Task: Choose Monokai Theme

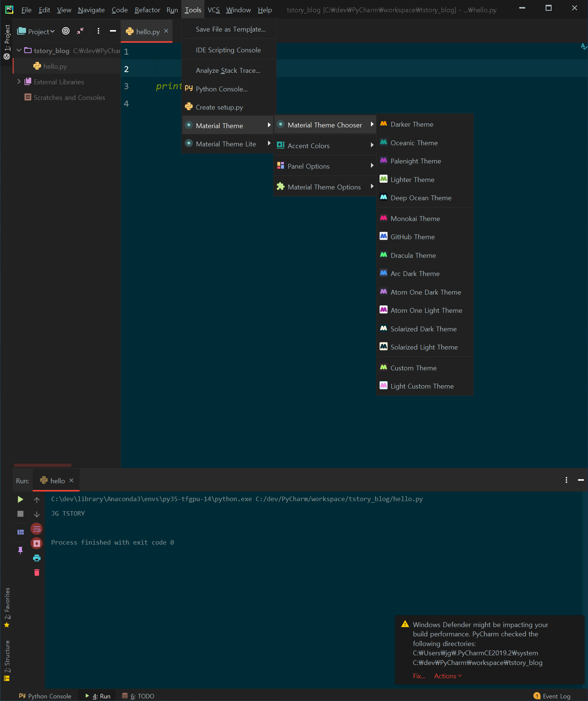Action: tap(424, 219)
